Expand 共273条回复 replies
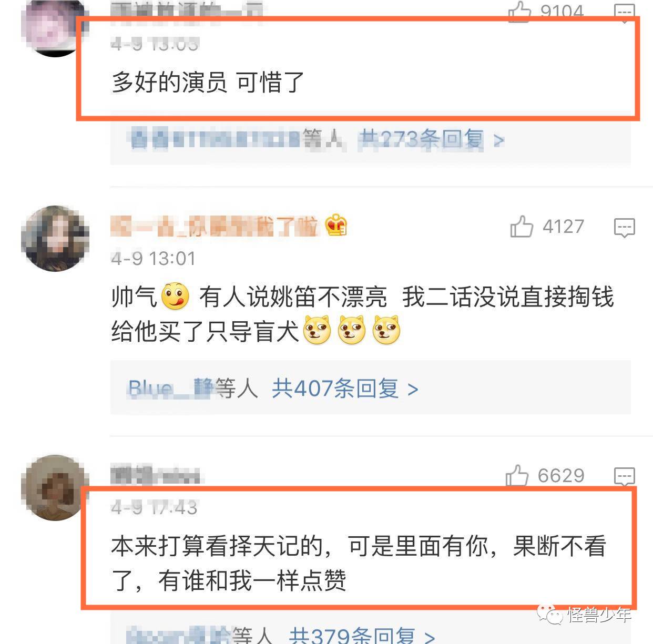Viewport: 653px width, 644px height. coord(432,140)
